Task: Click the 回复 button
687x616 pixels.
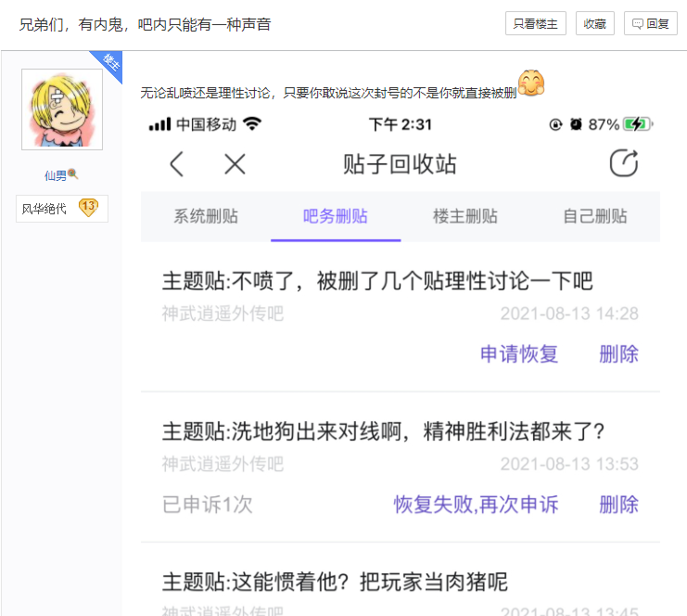Action: (651, 24)
